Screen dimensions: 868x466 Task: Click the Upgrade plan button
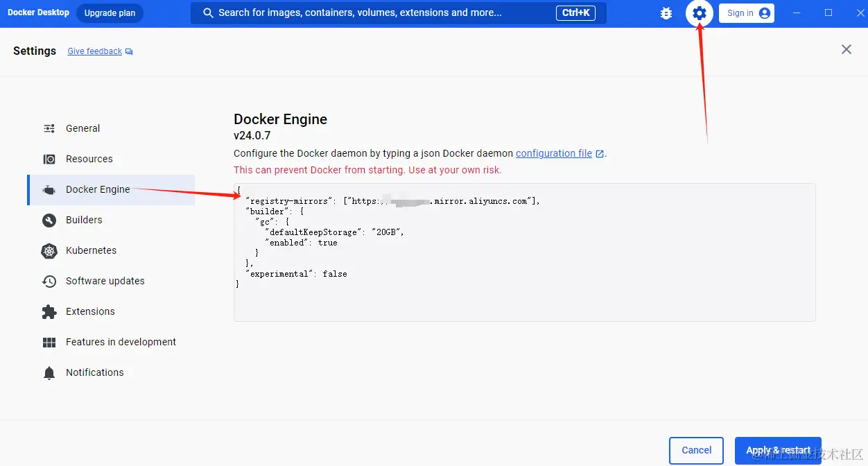pyautogui.click(x=110, y=13)
